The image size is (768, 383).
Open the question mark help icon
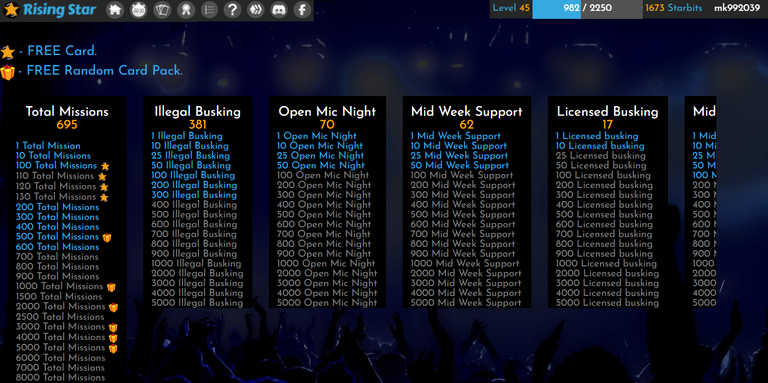233,10
